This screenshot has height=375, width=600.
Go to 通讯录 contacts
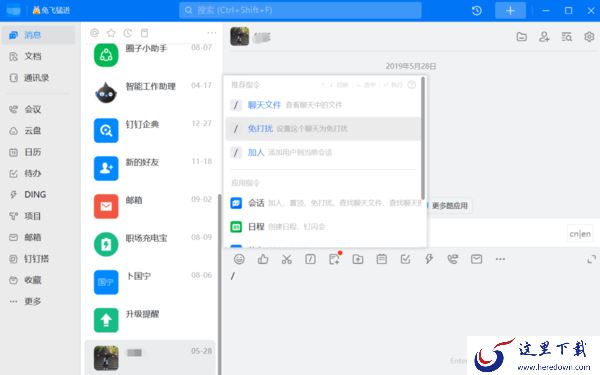click(38, 78)
